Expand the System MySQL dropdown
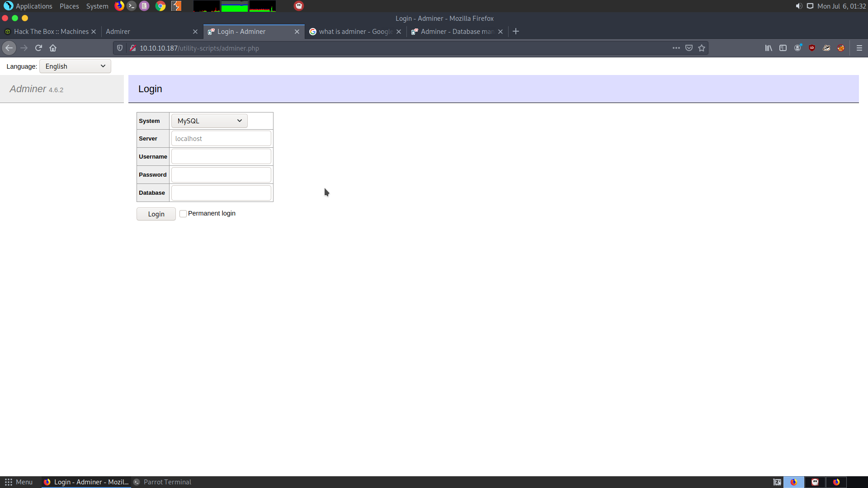This screenshot has width=868, height=488. (x=209, y=121)
